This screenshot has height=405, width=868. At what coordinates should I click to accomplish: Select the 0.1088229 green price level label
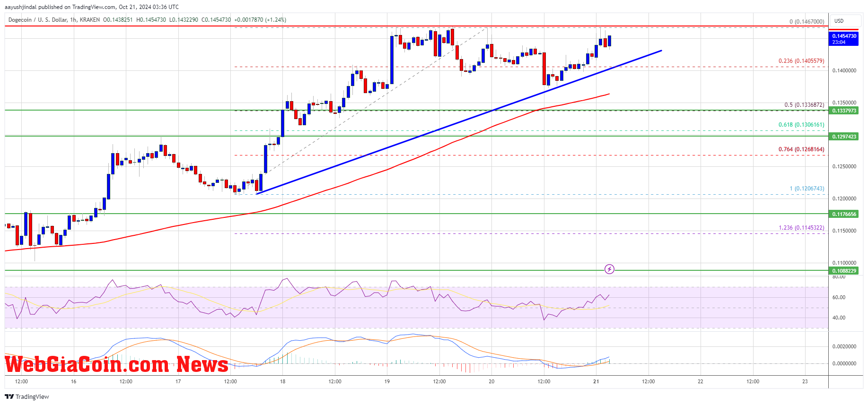point(844,271)
